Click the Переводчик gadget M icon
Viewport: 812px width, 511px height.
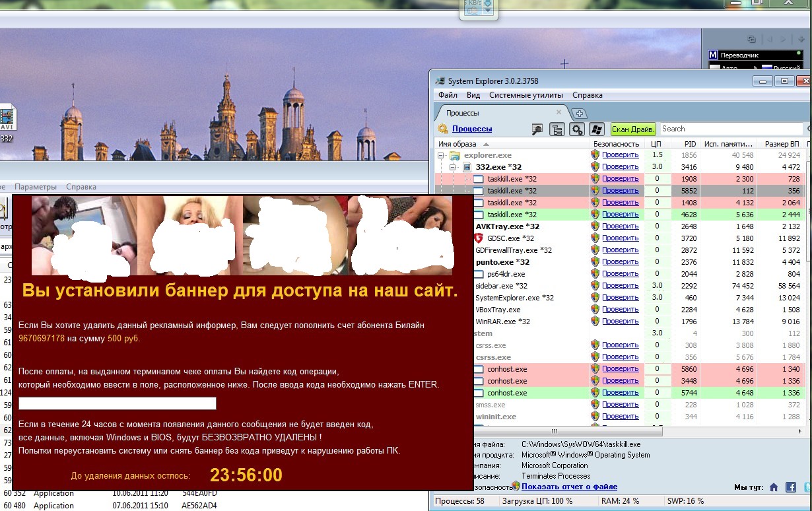pos(713,55)
